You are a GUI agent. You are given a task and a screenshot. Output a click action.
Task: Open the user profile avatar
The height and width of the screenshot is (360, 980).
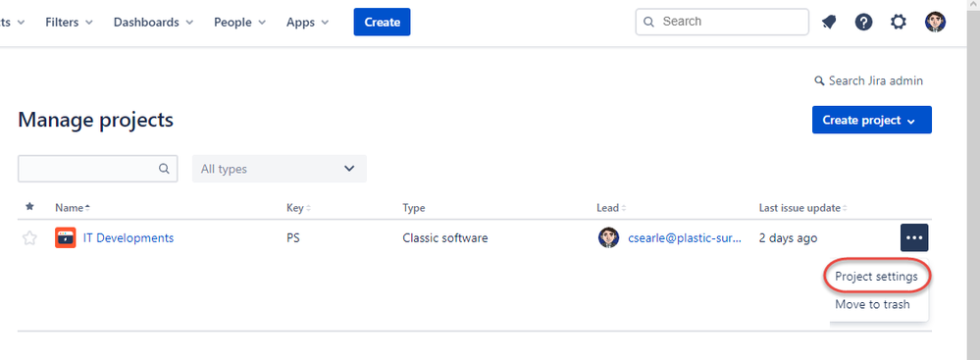click(935, 22)
